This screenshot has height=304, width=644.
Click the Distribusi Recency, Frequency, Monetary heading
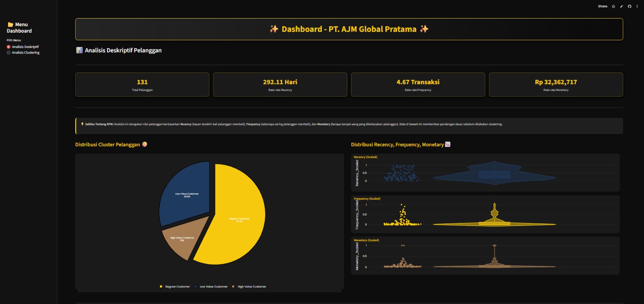click(397, 145)
